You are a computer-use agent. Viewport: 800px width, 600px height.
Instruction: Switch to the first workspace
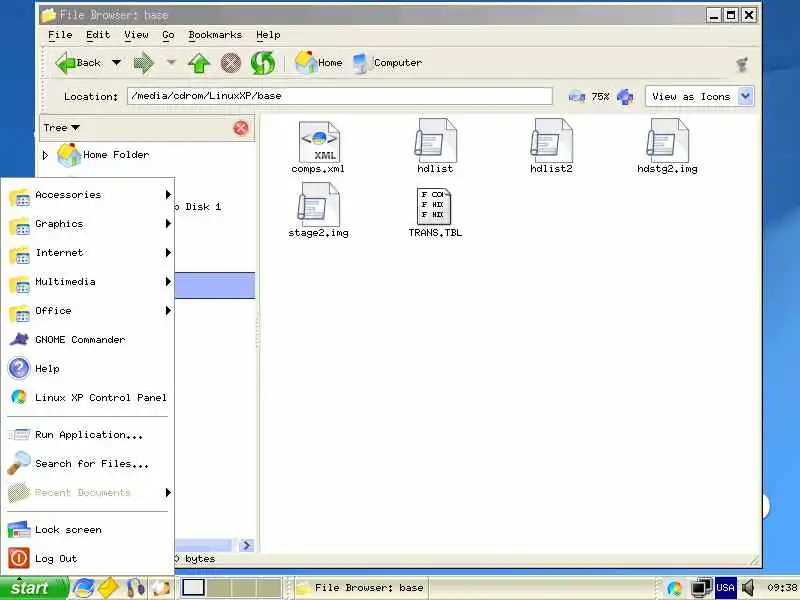(x=193, y=588)
